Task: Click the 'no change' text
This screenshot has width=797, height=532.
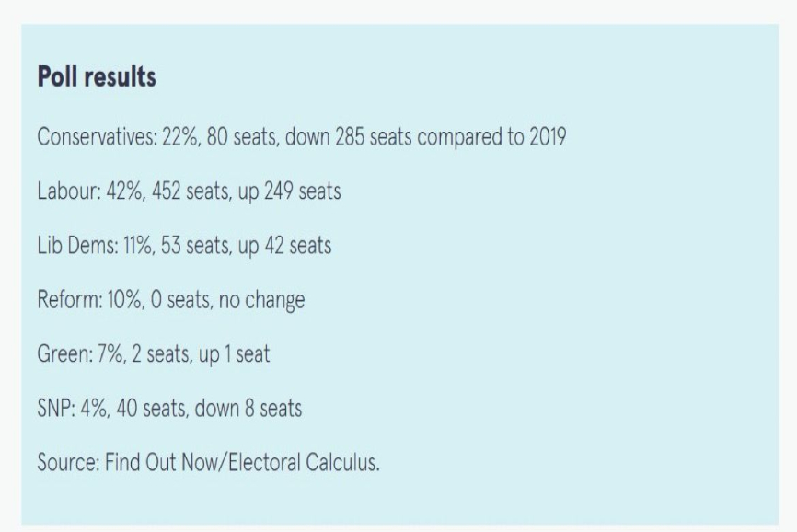Action: [261, 300]
